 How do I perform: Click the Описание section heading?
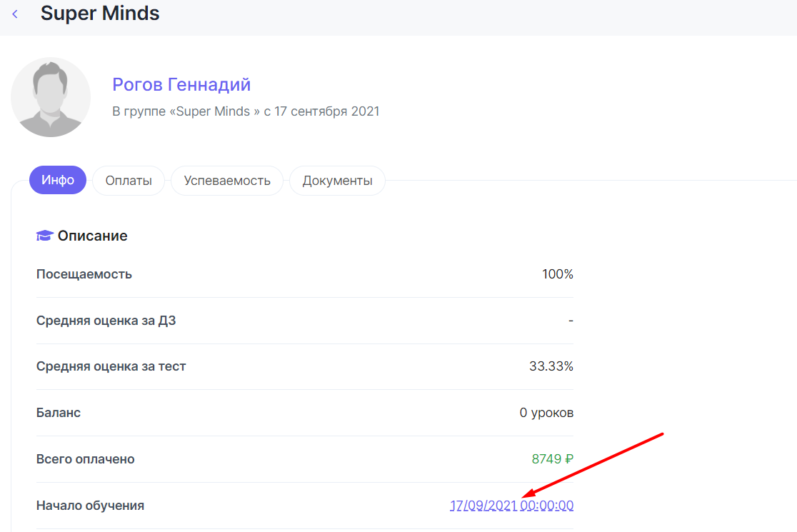(93, 236)
